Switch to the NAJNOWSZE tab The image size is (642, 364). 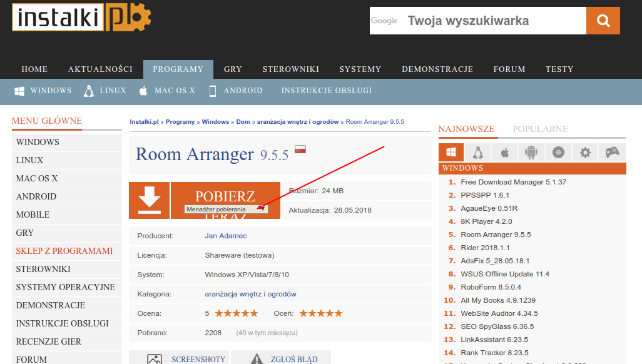click(466, 129)
